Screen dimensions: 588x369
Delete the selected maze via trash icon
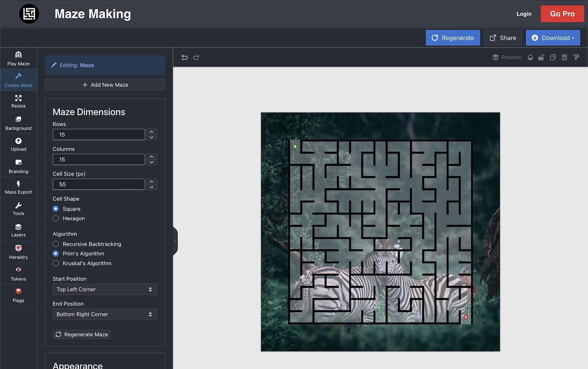(x=564, y=57)
